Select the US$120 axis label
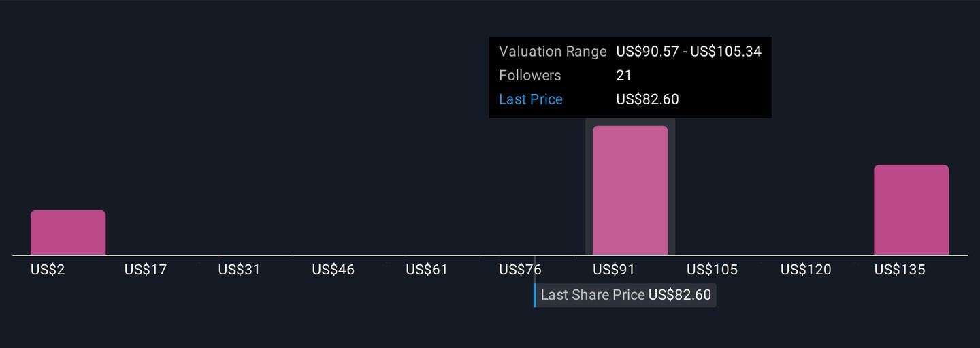Image resolution: width=980 pixels, height=348 pixels. click(806, 270)
